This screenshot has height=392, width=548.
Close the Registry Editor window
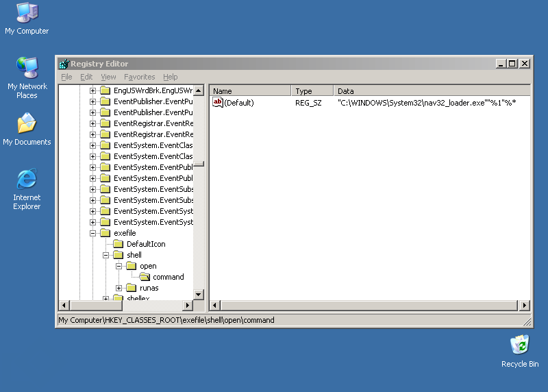(525, 64)
